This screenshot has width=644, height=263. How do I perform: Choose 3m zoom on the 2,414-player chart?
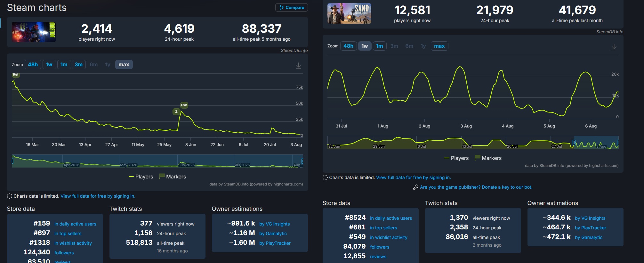[x=79, y=65]
